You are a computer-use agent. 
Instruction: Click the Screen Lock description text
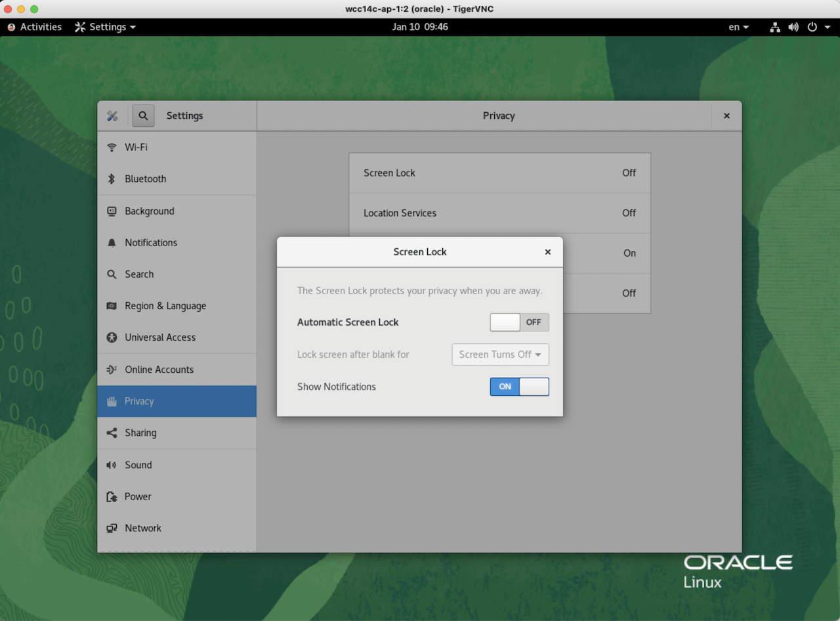tap(420, 291)
